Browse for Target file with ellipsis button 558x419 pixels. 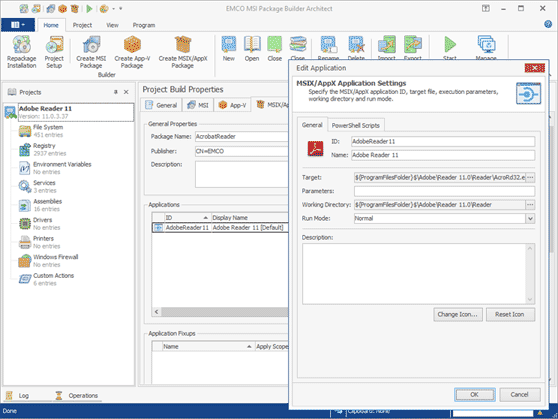pyautogui.click(x=530, y=177)
